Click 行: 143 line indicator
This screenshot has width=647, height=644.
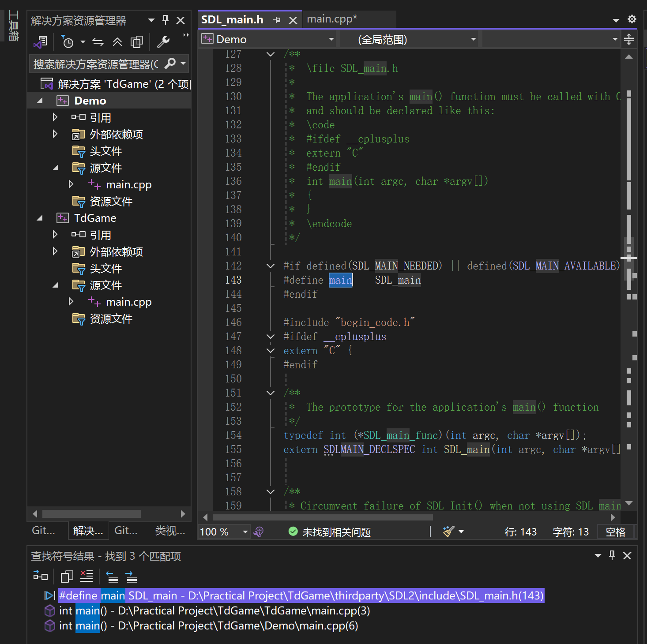pos(521,532)
